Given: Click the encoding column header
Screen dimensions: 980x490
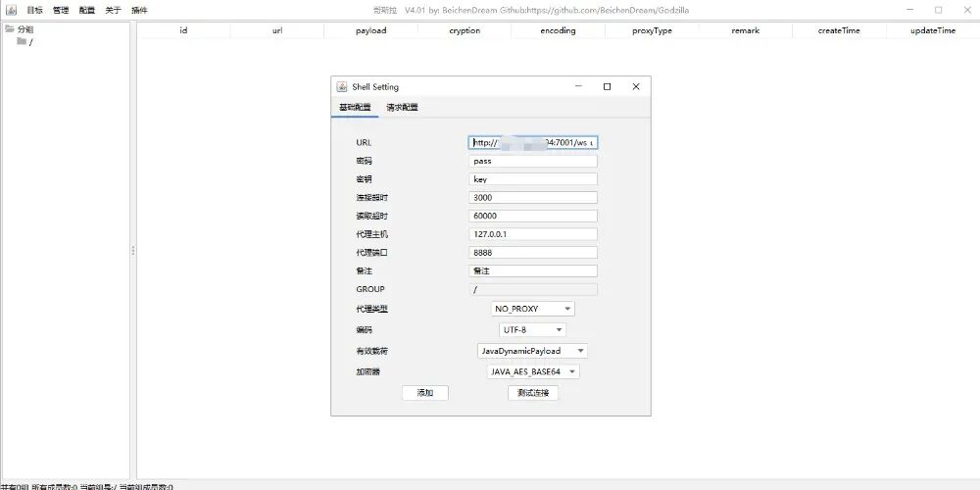Looking at the screenshot, I should click(559, 30).
